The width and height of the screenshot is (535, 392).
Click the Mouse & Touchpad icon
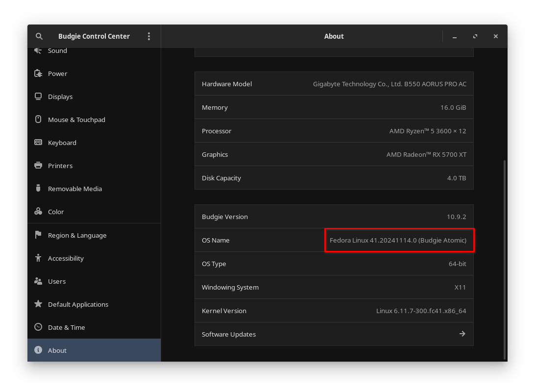coord(38,120)
